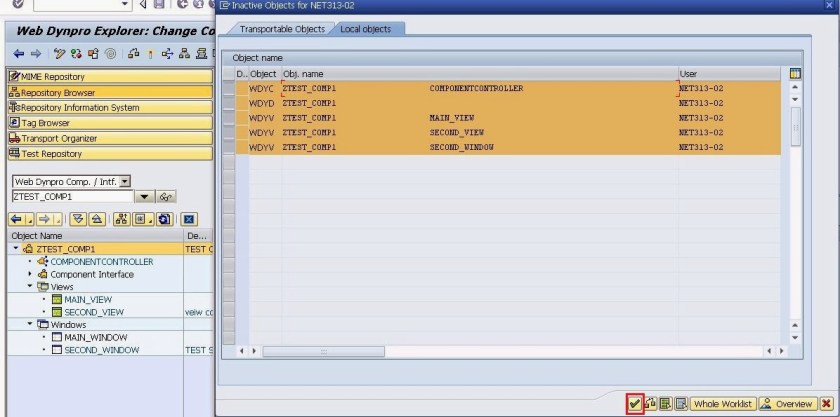
Task: Click the Display Object List hierarchy icon
Action: [184, 54]
